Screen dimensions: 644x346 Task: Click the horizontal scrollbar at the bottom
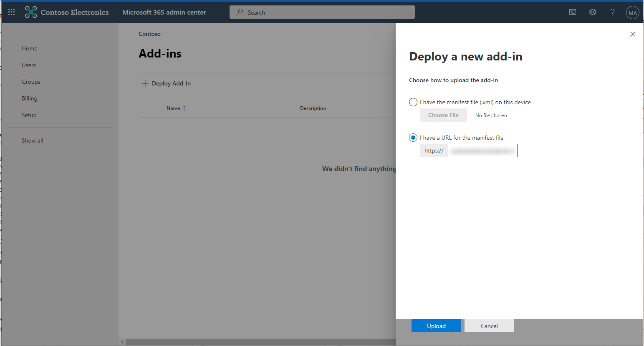(x=259, y=342)
